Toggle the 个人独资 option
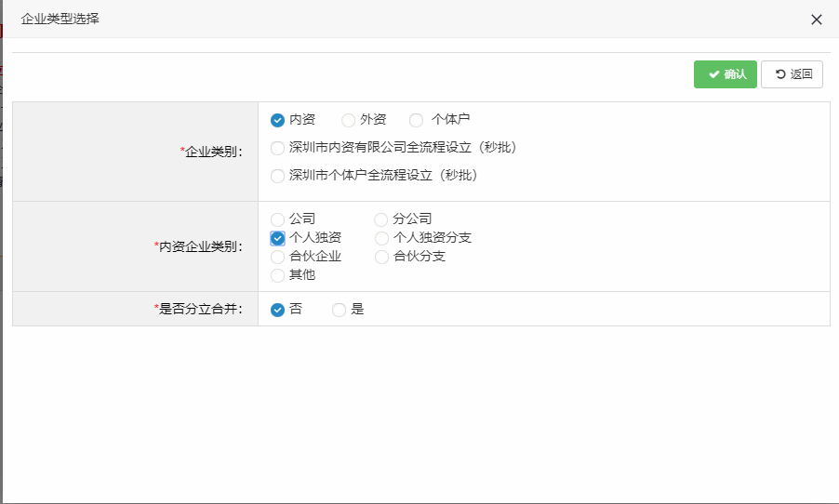 click(x=277, y=238)
